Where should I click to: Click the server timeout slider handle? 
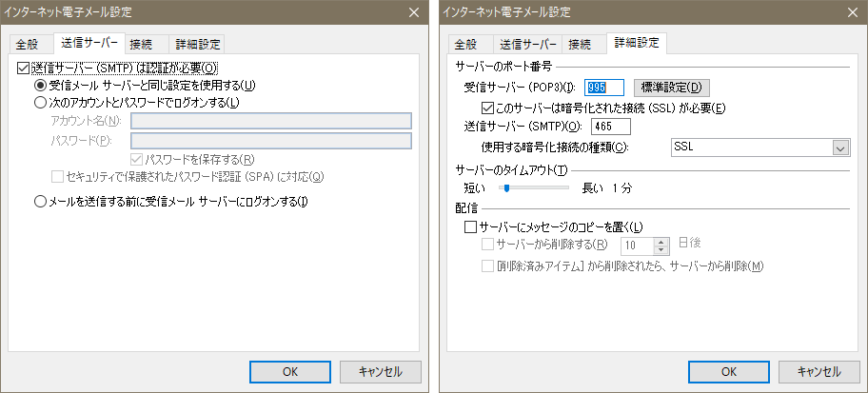pos(506,188)
